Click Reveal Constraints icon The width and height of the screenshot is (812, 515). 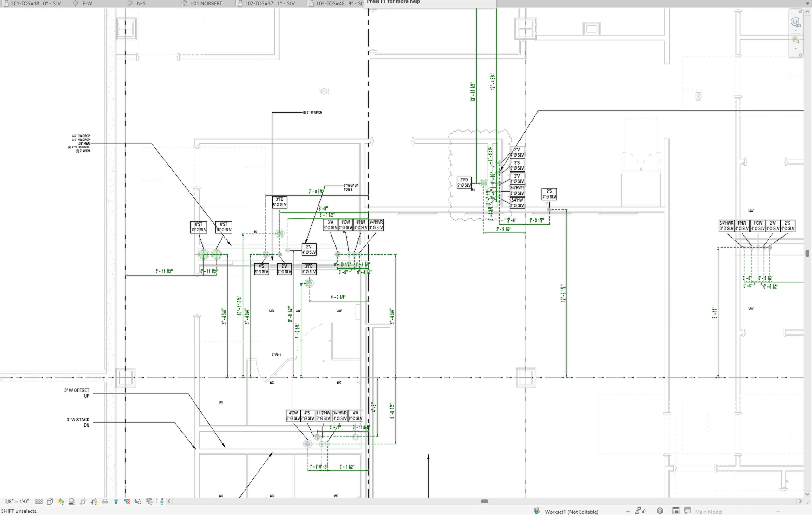click(x=160, y=501)
